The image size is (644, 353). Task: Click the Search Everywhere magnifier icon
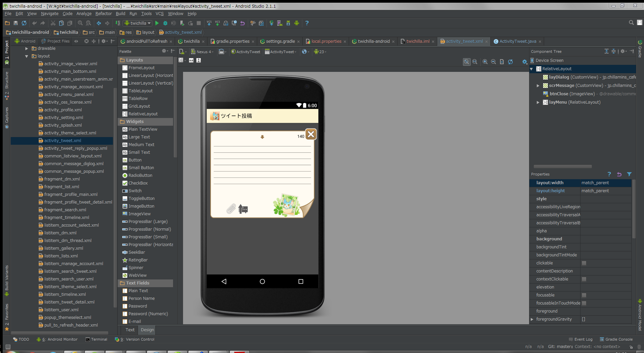click(631, 23)
